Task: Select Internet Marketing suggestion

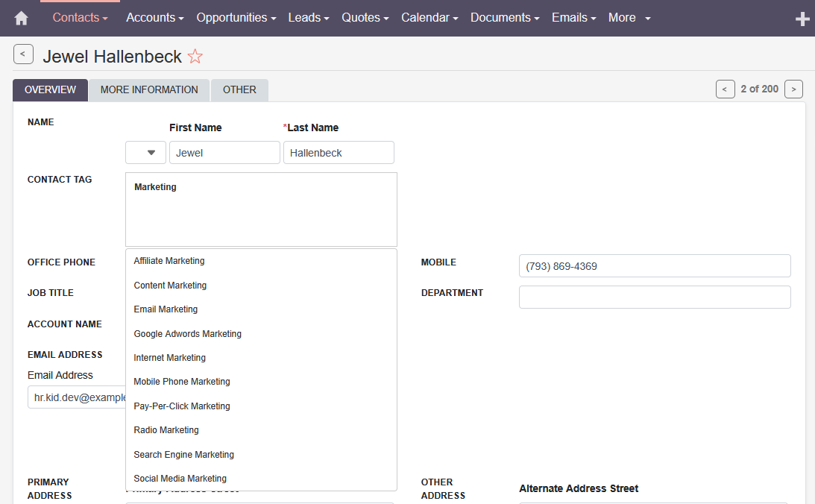Action: (262, 357)
